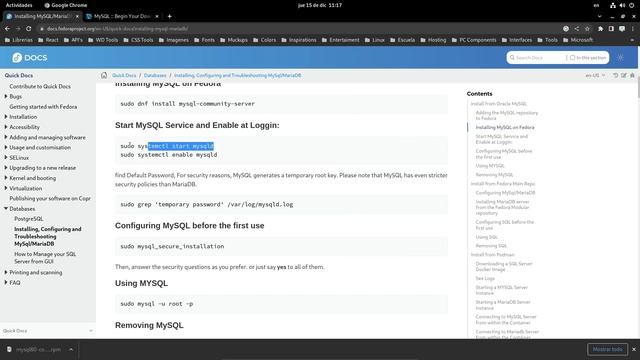This screenshot has height=360, width=640.
Task: Reload the Fedora Docs page
Action: point(29,29)
